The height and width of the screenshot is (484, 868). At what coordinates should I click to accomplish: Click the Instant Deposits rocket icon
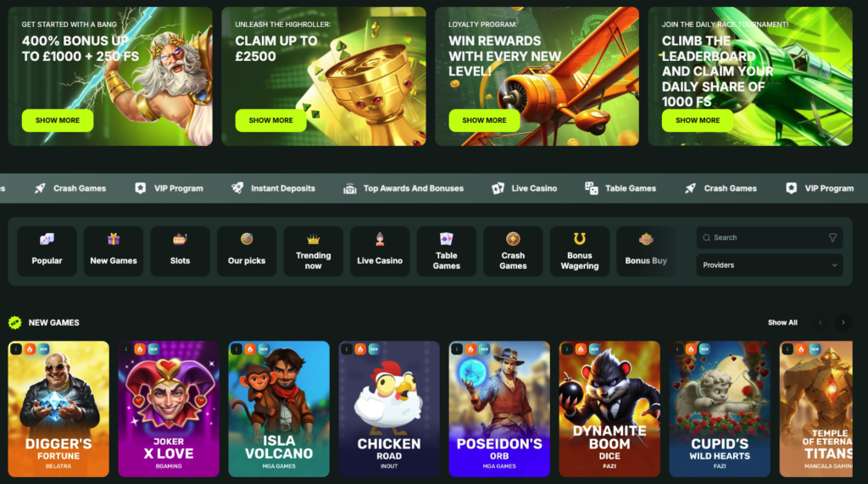point(237,188)
